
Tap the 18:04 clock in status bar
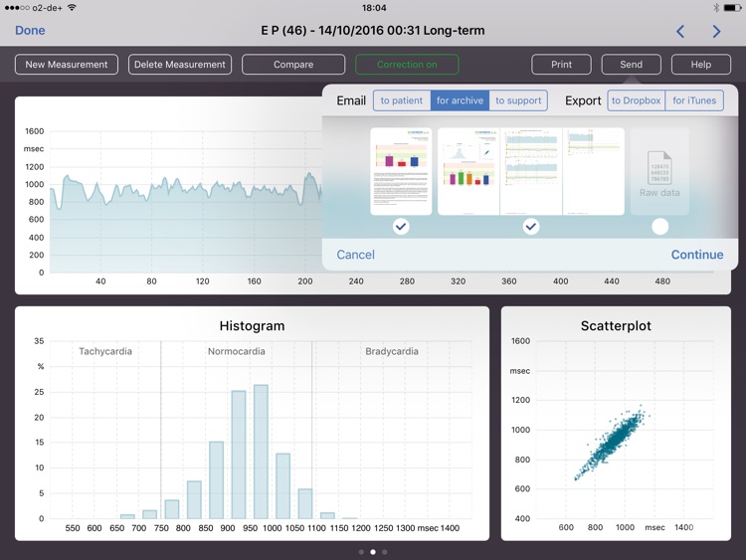(x=374, y=8)
